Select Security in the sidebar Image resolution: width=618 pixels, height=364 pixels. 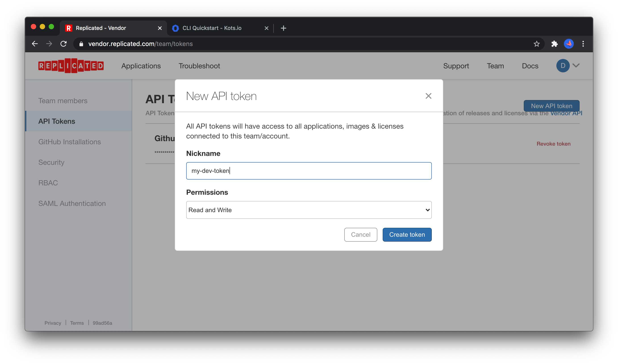pos(51,162)
